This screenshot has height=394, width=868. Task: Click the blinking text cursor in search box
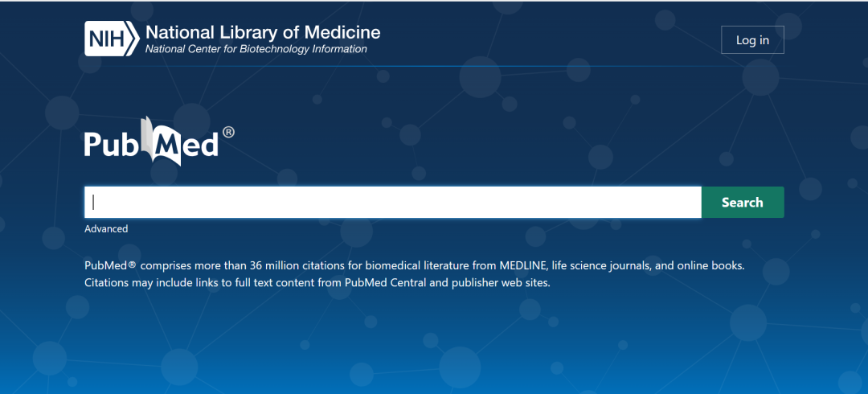[93, 203]
